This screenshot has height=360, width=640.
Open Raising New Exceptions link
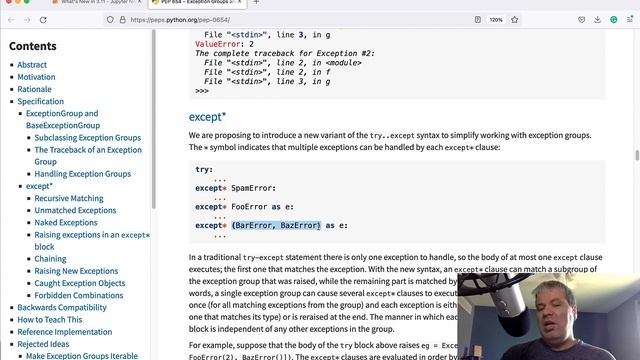click(x=76, y=271)
